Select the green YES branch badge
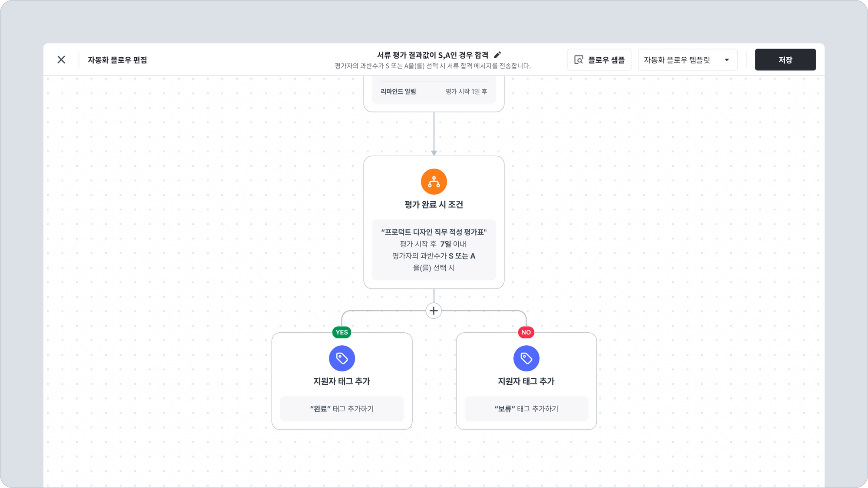The image size is (868, 488). pyautogui.click(x=342, y=332)
